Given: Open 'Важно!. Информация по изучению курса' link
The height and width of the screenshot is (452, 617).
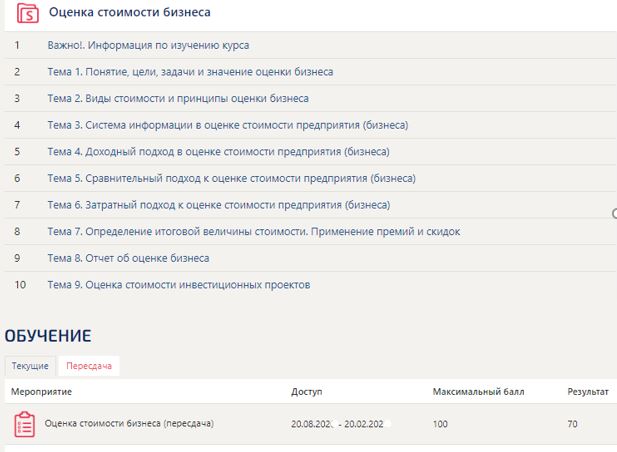Looking at the screenshot, I should pyautogui.click(x=148, y=46).
